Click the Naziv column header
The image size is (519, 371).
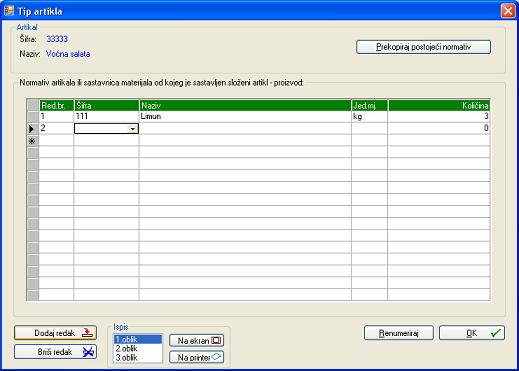coord(245,105)
